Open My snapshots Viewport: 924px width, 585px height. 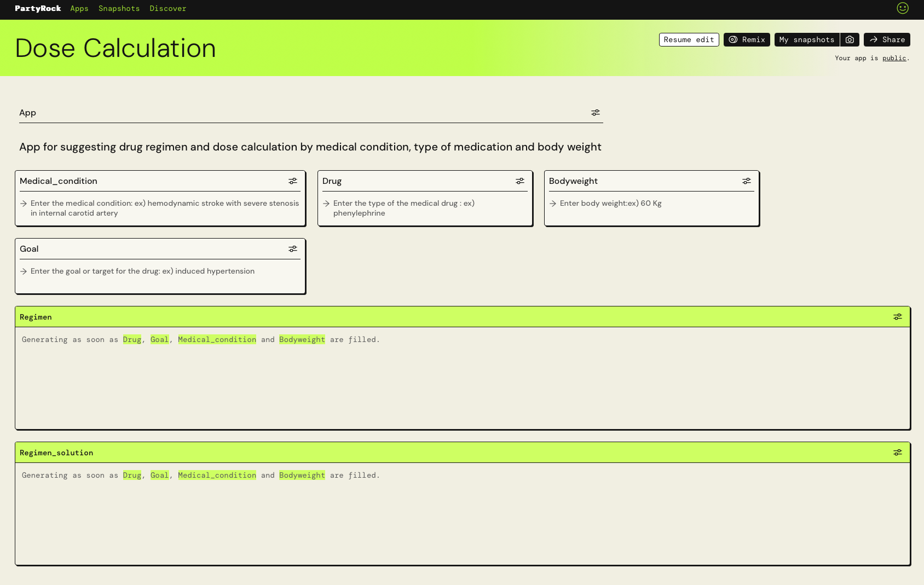pos(806,39)
